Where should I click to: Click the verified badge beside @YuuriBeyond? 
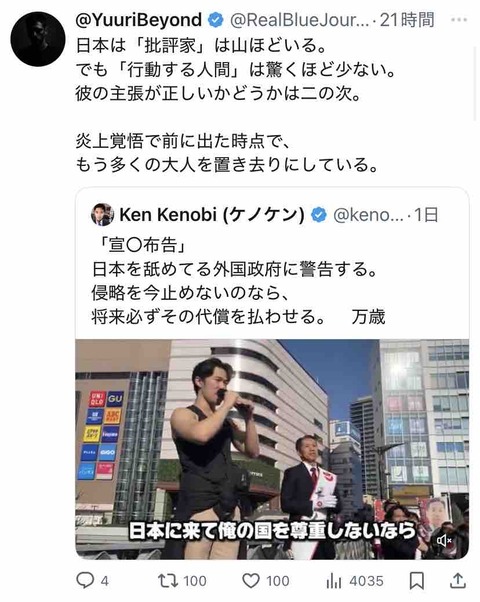215,20
